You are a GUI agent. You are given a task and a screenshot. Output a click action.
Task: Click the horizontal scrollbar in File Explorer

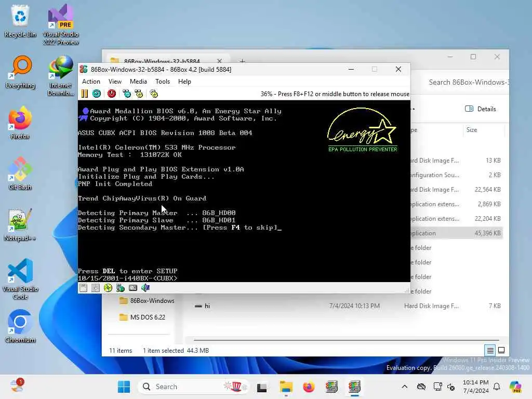coord(346,340)
